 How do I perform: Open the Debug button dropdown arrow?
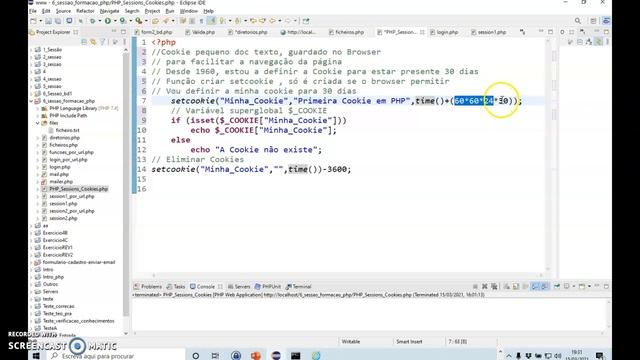[99, 21]
